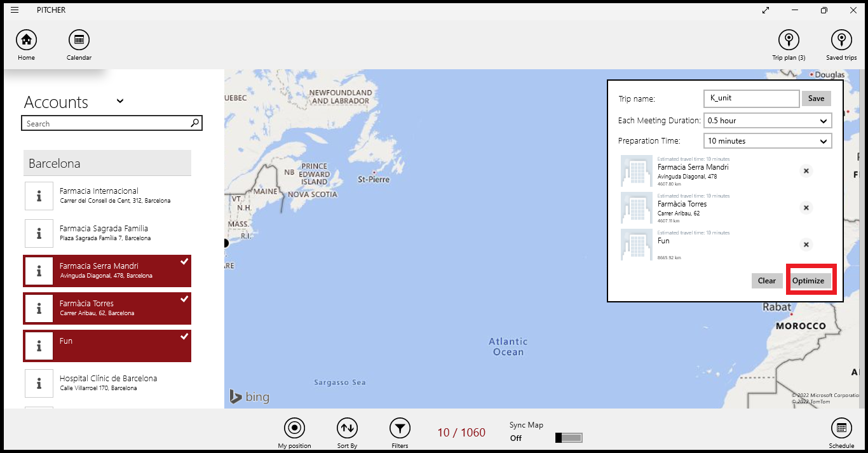The width and height of the screenshot is (868, 453).
Task: Open Each Meeting Duration dropdown
Action: click(767, 121)
